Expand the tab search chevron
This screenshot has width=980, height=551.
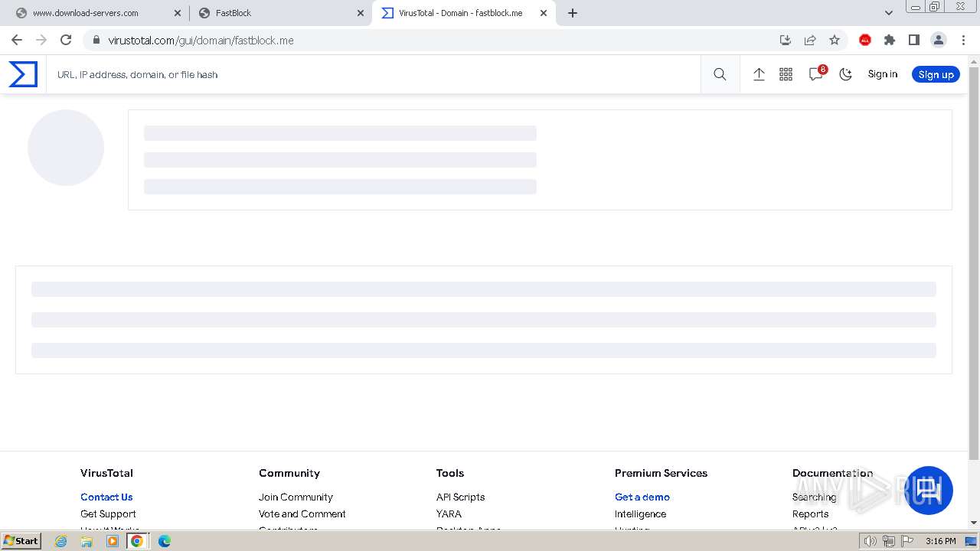tap(889, 13)
